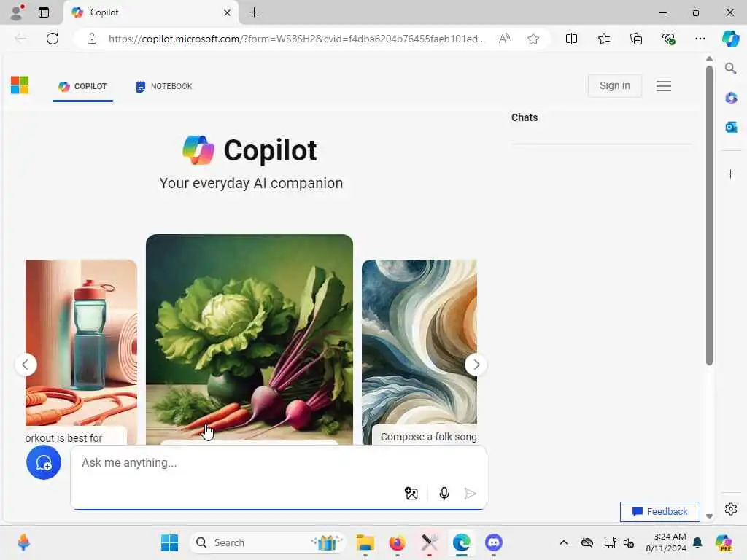Customize sidebar with the plus icon
The height and width of the screenshot is (560, 747).
731,174
